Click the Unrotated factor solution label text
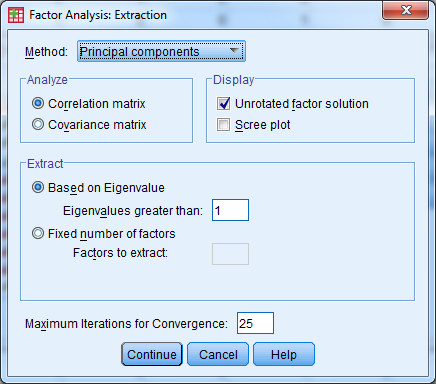This screenshot has width=436, height=384. pyautogui.click(x=302, y=104)
